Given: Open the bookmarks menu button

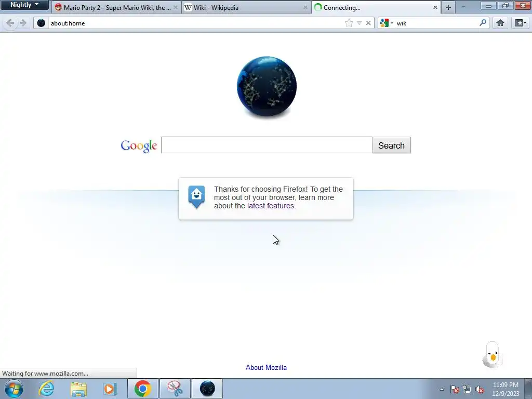Looking at the screenshot, I should 520,23.
